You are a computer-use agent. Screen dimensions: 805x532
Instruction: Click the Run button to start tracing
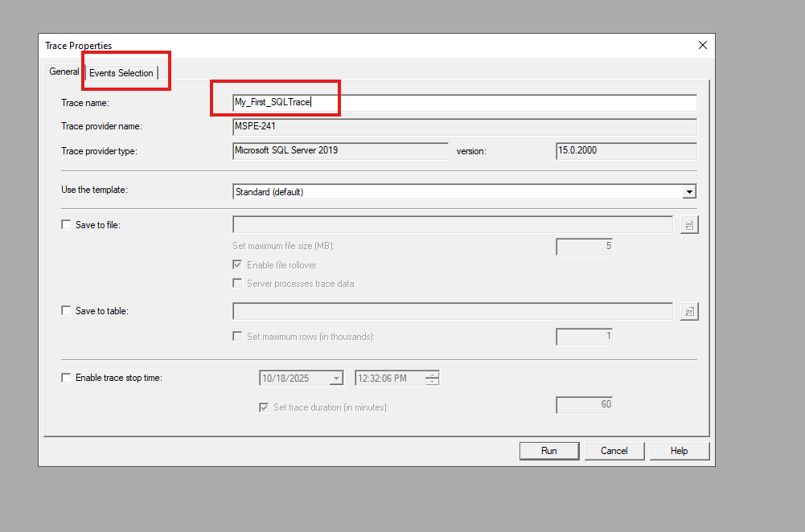point(549,450)
